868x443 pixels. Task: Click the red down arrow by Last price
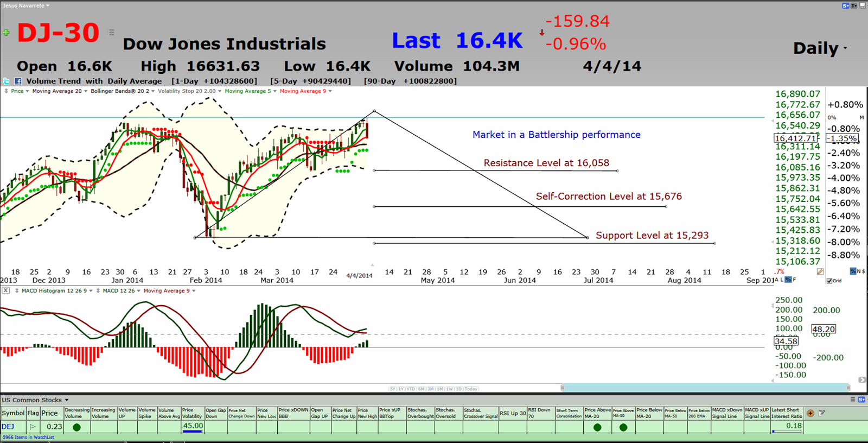(541, 33)
